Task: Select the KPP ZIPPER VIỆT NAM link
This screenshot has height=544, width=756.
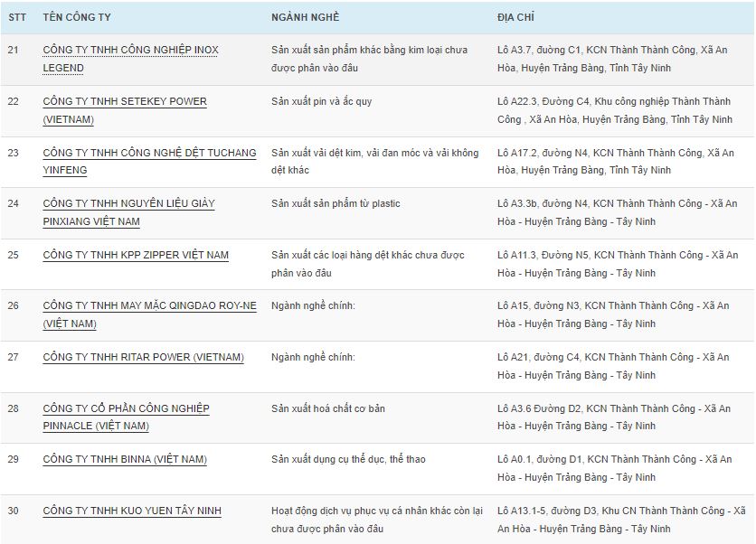Action: [136, 256]
